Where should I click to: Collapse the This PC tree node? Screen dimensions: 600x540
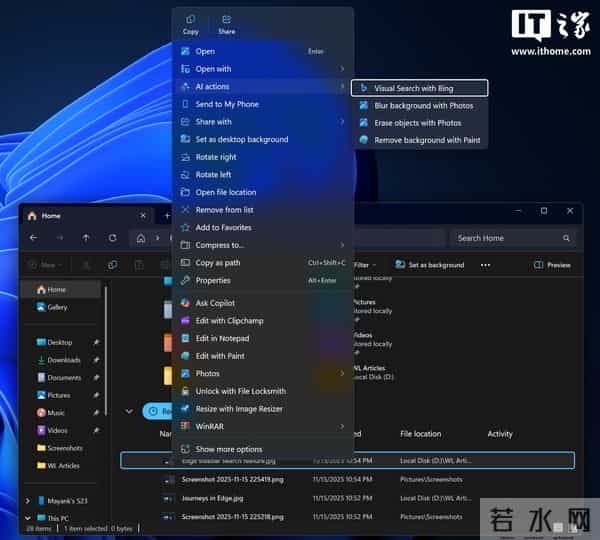[x=28, y=518]
